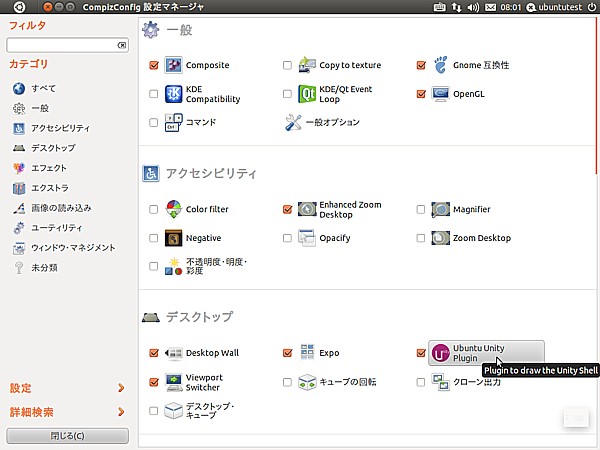Open the 不透明度・明度・彩度 plugin icon
This screenshot has height=450, width=600.
pos(173,266)
